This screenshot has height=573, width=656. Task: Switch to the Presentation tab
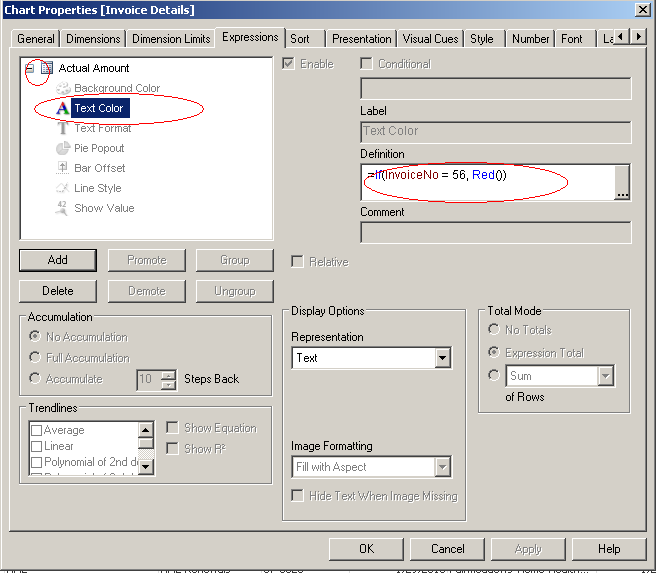coord(361,39)
